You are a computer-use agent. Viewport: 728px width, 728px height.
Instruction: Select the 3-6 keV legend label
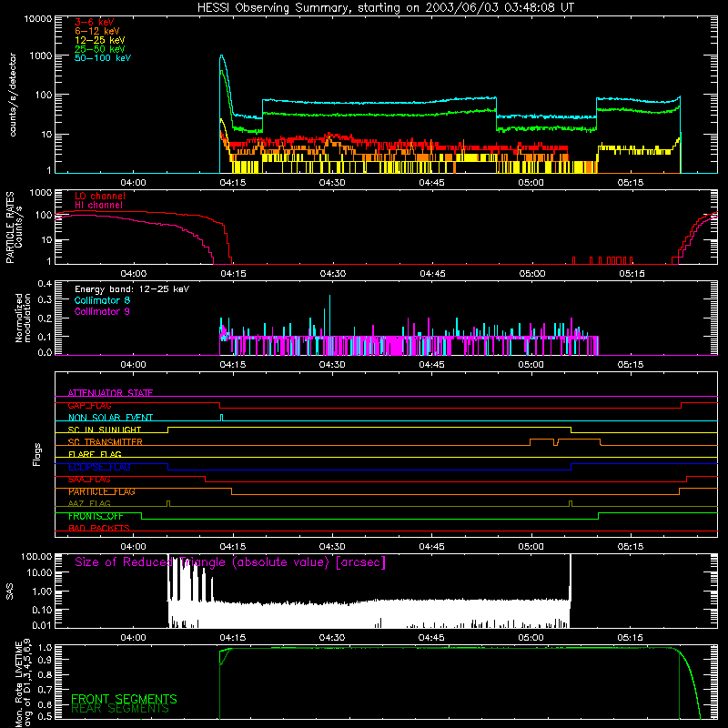94,22
